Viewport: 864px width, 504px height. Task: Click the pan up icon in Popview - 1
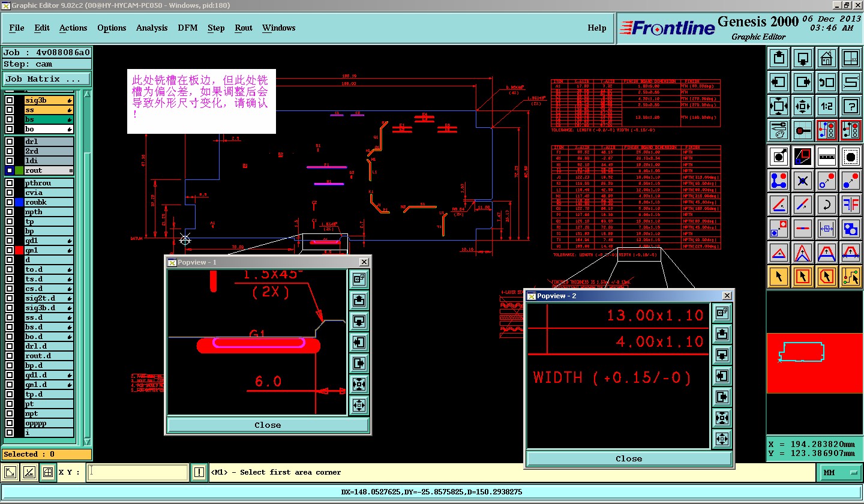click(359, 300)
